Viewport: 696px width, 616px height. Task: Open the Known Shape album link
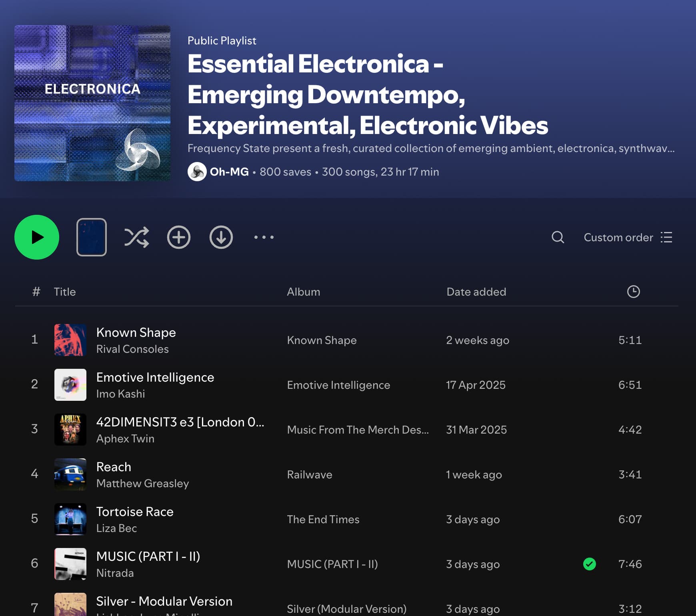tap(322, 340)
